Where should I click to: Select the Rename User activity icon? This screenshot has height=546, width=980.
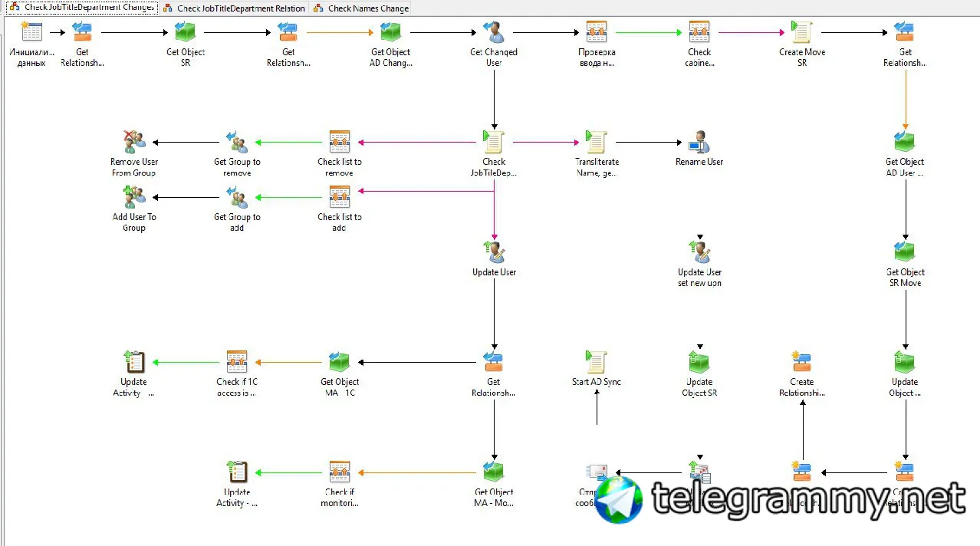click(699, 142)
